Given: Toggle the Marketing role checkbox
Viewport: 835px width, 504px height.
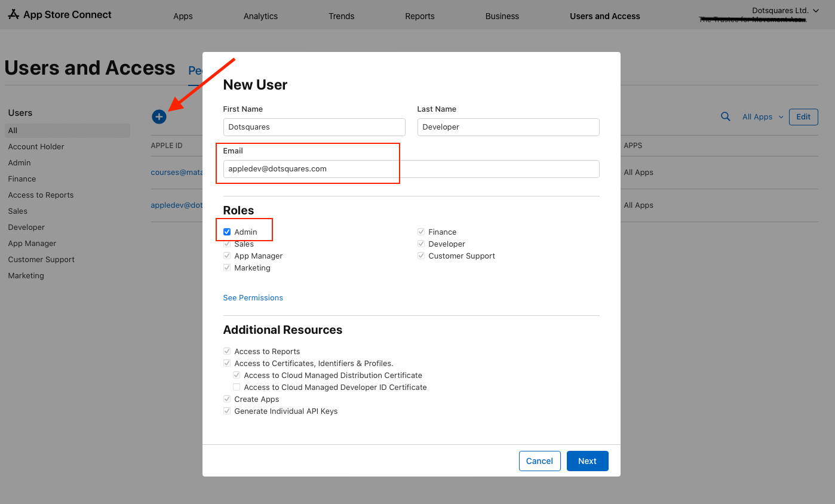Looking at the screenshot, I should point(227,268).
